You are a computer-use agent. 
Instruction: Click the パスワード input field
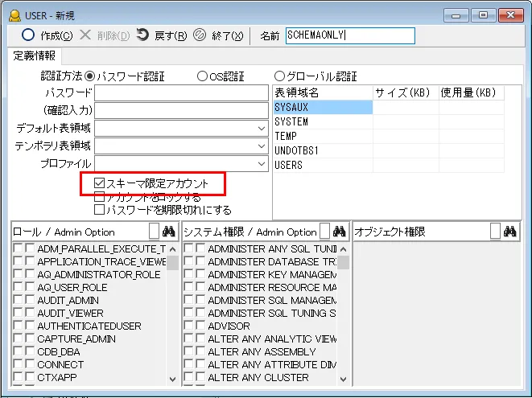(x=182, y=93)
